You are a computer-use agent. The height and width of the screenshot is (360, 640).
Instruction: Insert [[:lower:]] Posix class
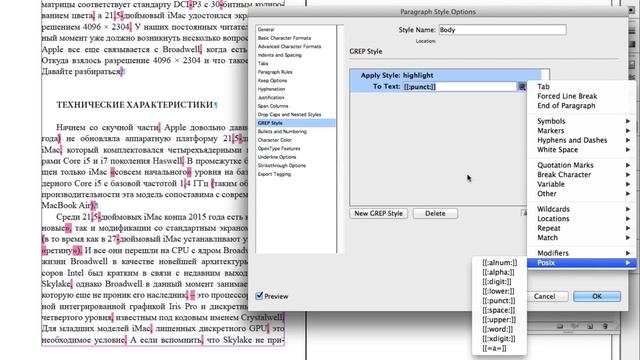coord(499,291)
